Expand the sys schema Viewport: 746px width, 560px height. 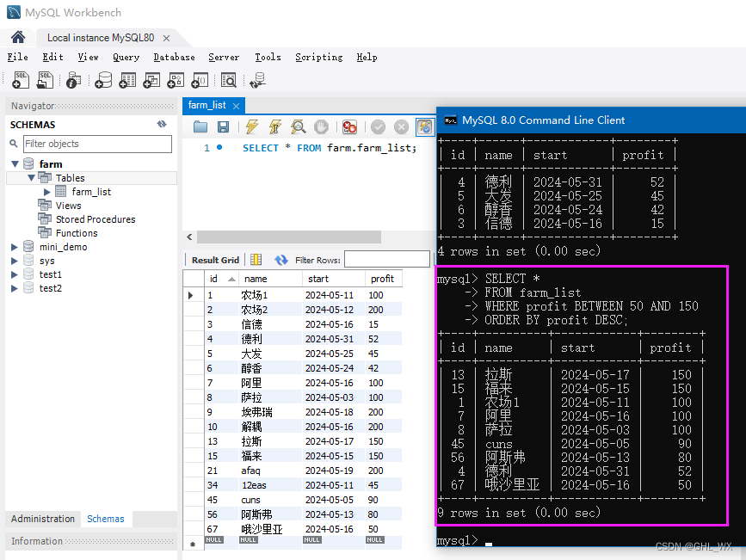tap(15, 261)
